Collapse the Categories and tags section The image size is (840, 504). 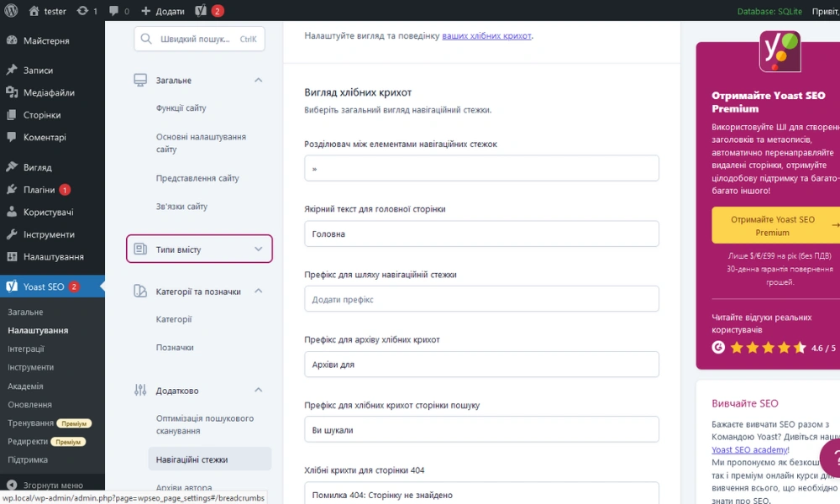[x=258, y=291]
